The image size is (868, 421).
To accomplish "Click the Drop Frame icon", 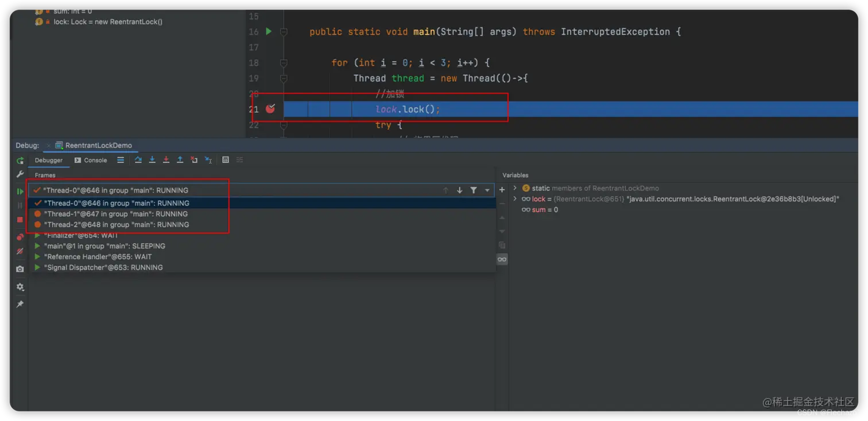I will (194, 160).
